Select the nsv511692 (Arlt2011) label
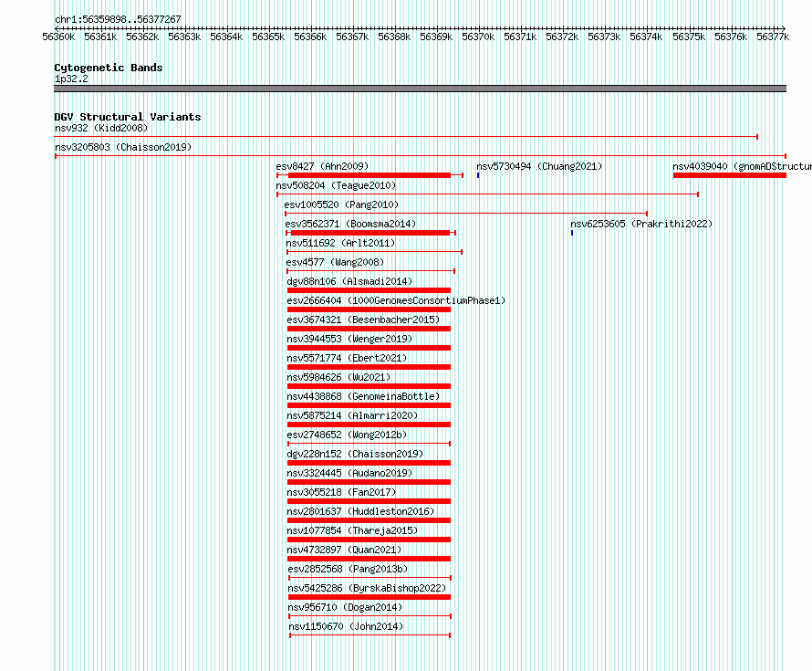The image size is (812, 671). point(340,243)
